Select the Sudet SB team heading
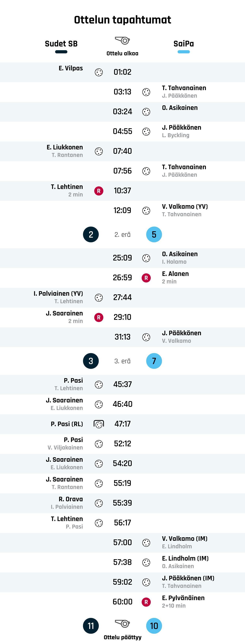Image resolution: width=245 pixels, height=644 pixels. [61, 43]
